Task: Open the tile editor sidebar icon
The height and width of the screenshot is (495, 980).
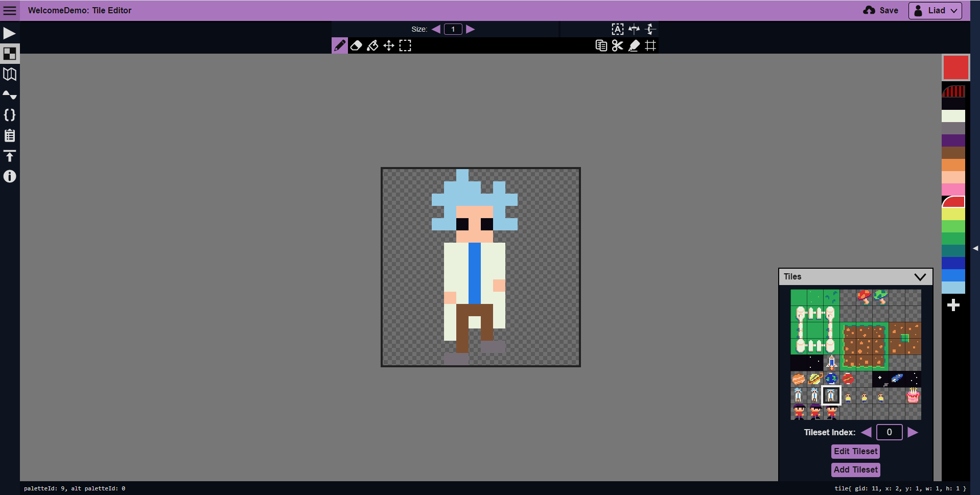Action: click(10, 54)
